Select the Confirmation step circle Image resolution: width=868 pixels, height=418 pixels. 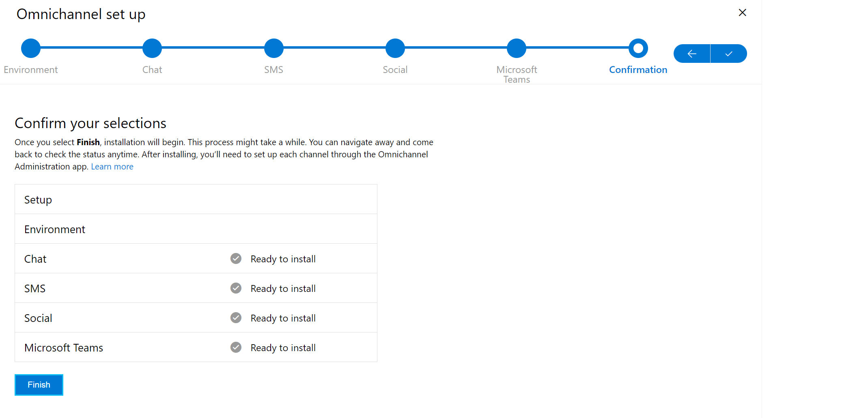638,48
